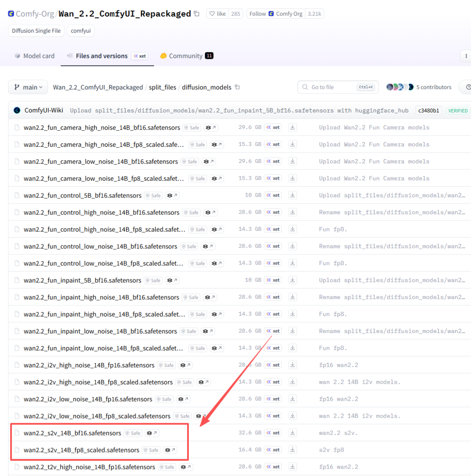Viewport: 471px width, 476px height.
Task: Open commit history clock icon
Action: pos(468,87)
